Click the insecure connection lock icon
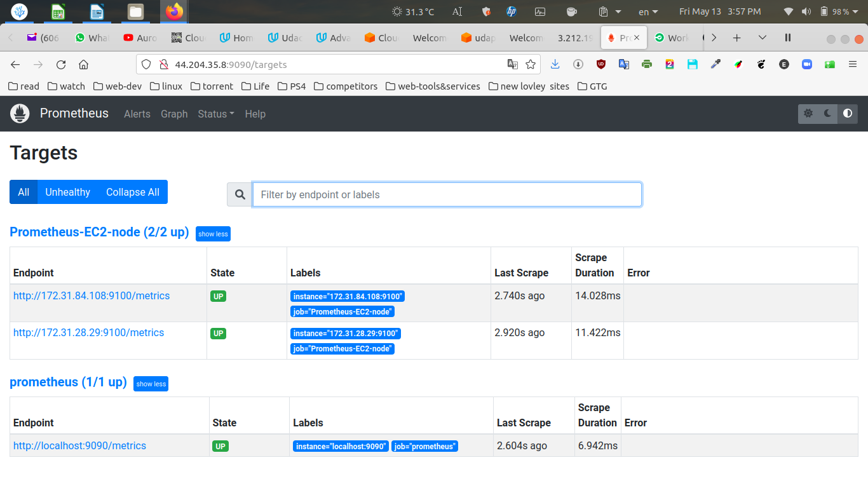 [x=163, y=64]
